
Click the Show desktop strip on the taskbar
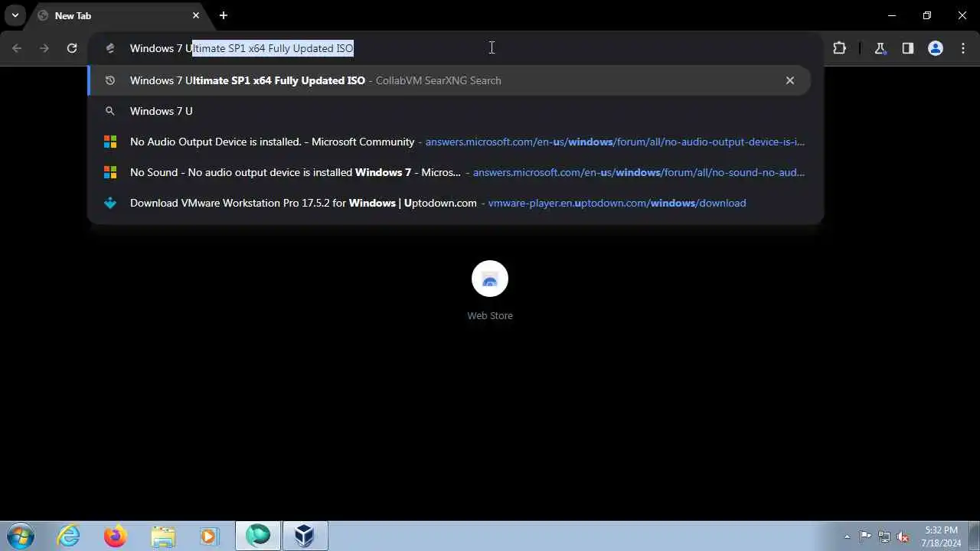tap(975, 536)
